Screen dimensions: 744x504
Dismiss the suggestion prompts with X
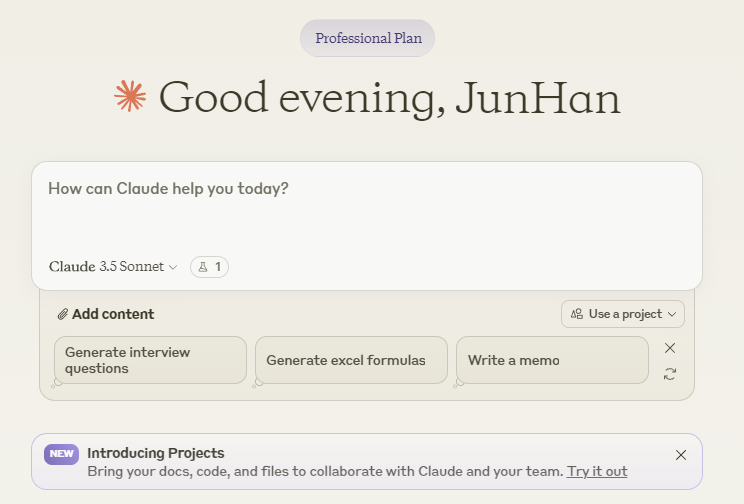[x=670, y=348]
